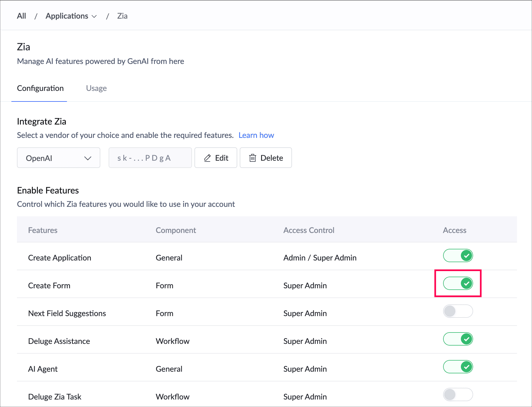Click the masked API key field

point(150,158)
